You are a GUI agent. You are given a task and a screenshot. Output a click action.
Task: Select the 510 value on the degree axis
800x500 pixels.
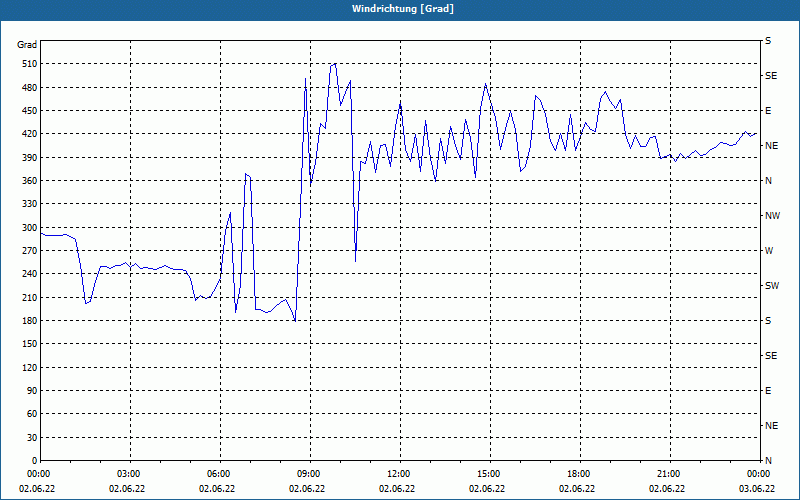(x=30, y=64)
